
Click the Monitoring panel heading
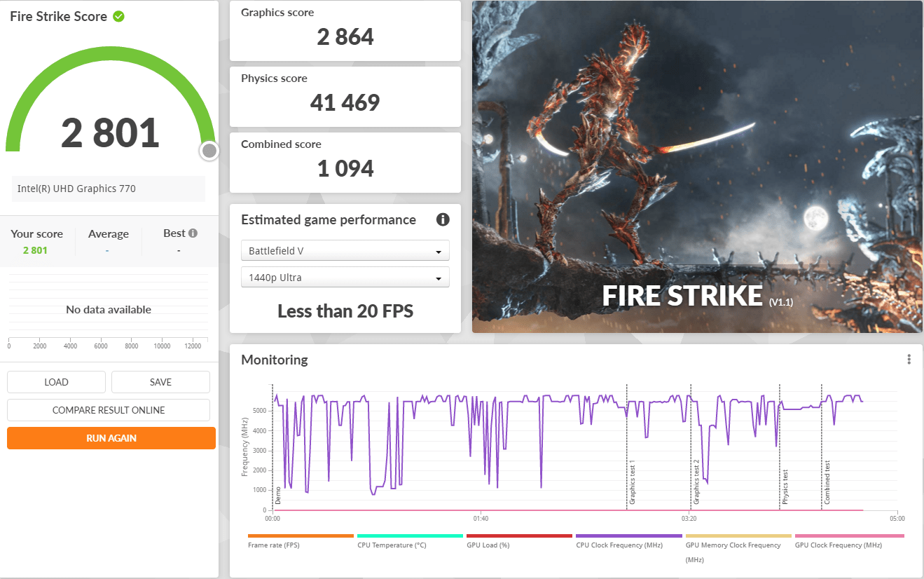pos(275,360)
